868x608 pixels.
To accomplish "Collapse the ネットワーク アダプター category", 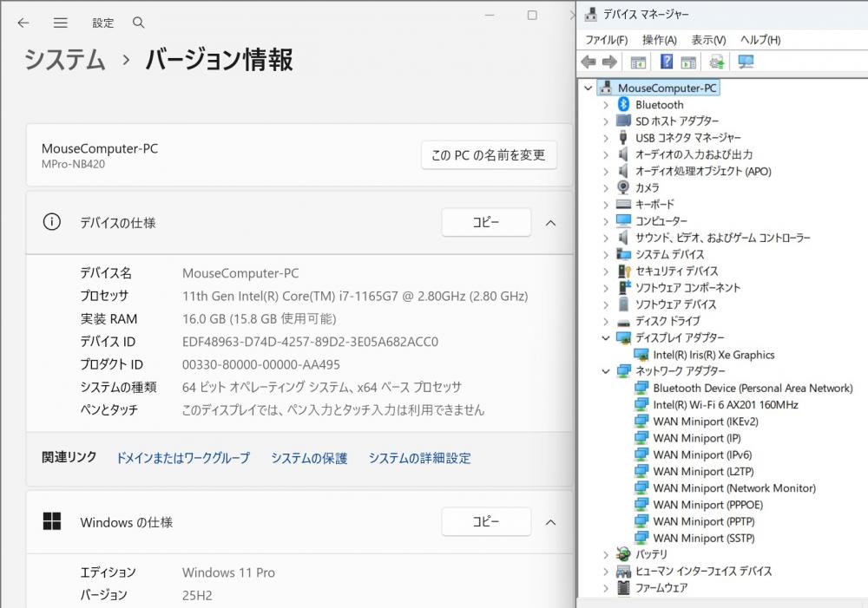I will 606,371.
